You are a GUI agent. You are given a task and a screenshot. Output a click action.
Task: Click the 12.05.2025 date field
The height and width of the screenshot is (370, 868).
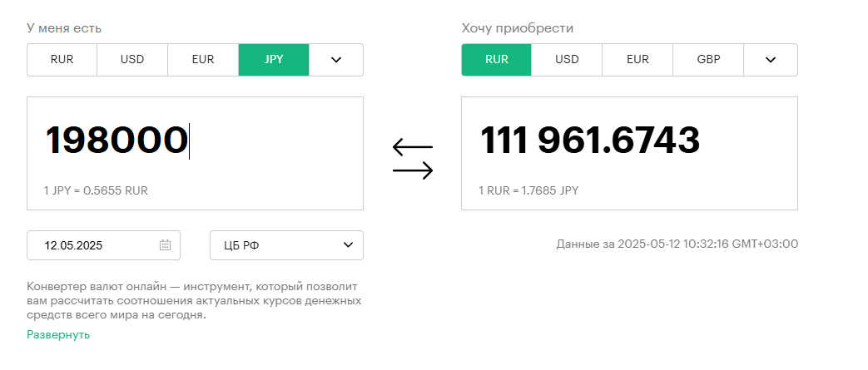pos(103,245)
